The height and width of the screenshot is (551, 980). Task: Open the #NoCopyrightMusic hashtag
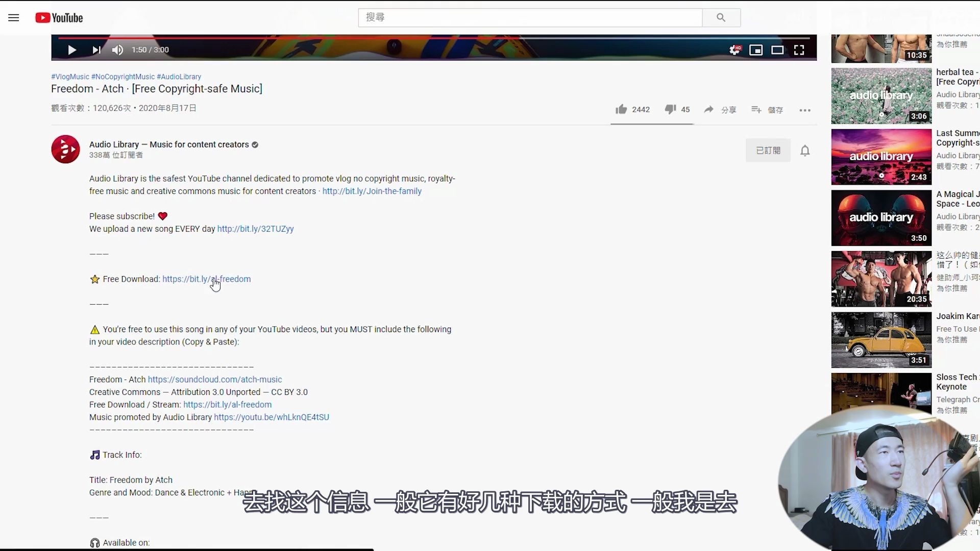[123, 77]
